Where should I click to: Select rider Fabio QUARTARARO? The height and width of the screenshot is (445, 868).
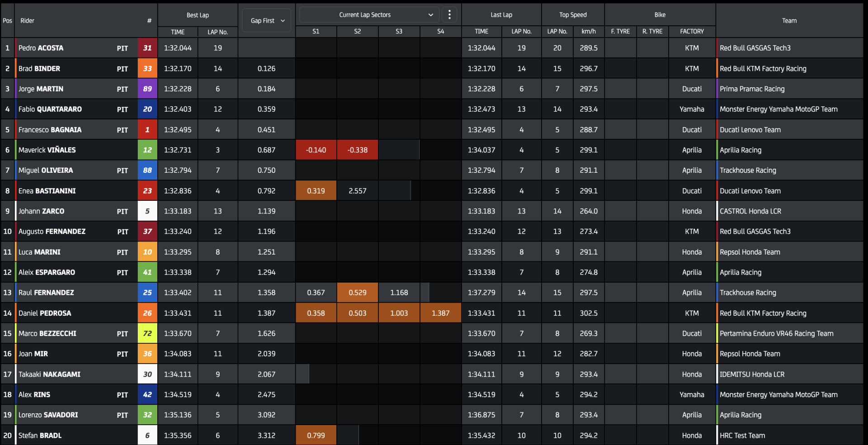pos(50,109)
